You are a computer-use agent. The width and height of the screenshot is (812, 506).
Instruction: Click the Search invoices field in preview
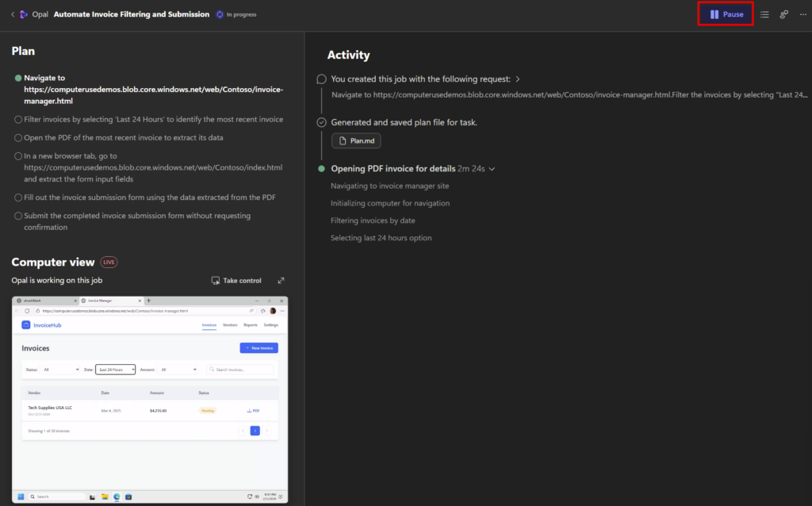coord(240,370)
